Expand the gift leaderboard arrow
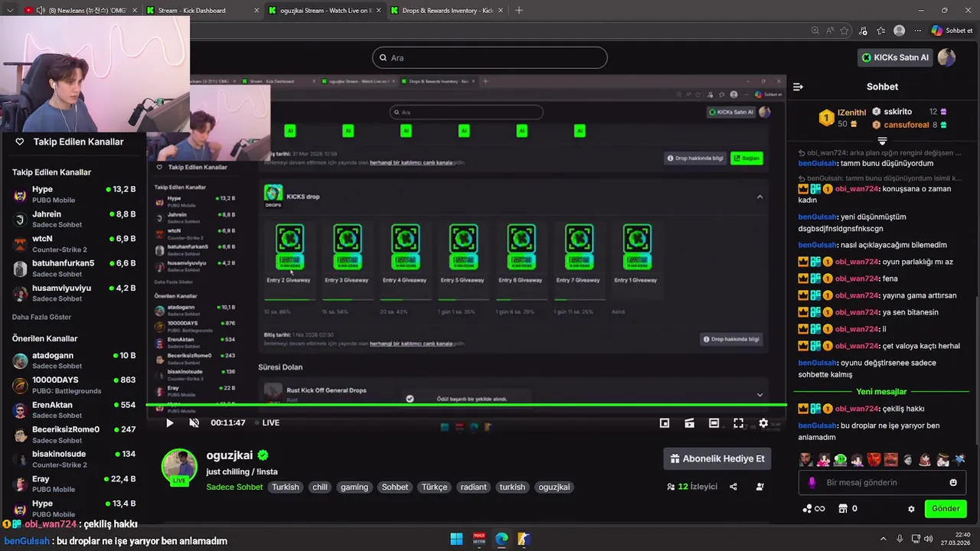980x551 pixels. [882, 141]
